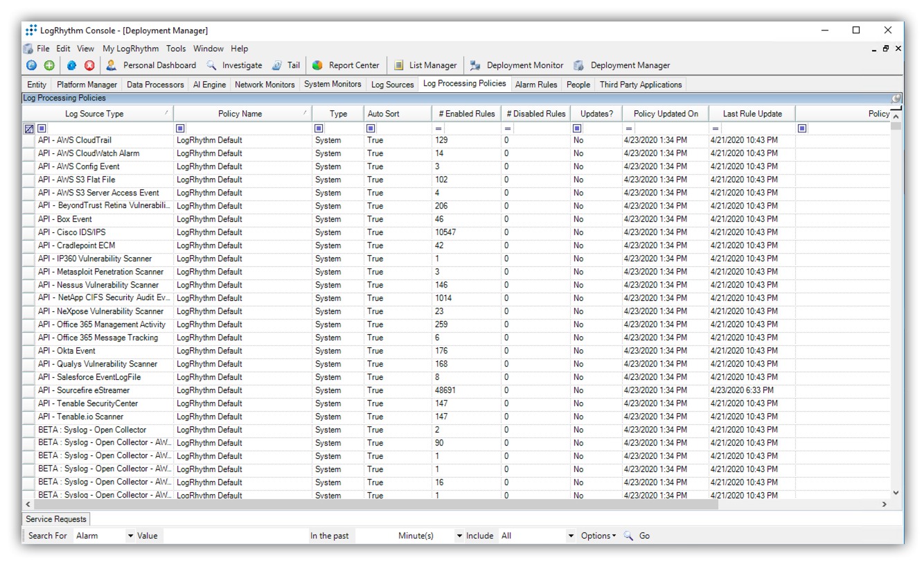
Task: Click the Go button to run the search
Action: pos(643,535)
